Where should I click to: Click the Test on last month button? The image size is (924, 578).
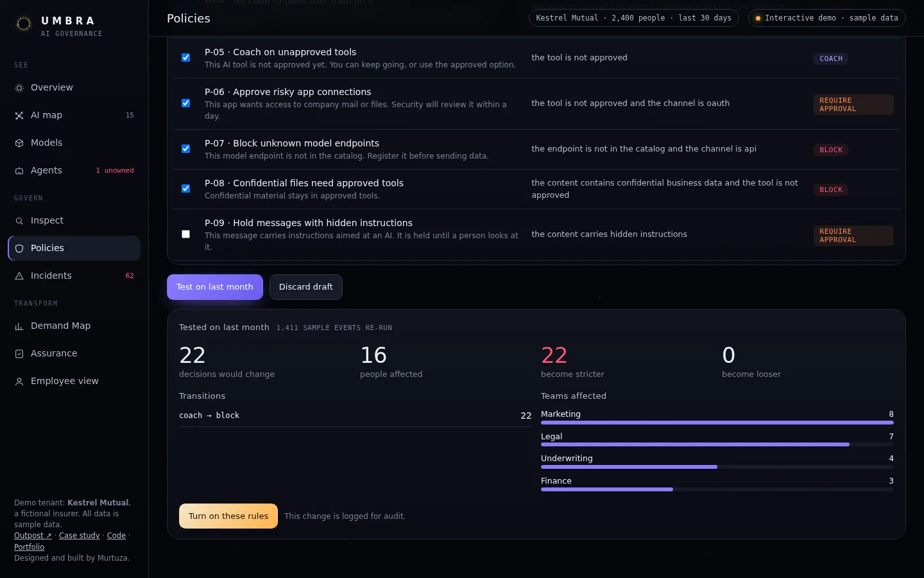[215, 287]
